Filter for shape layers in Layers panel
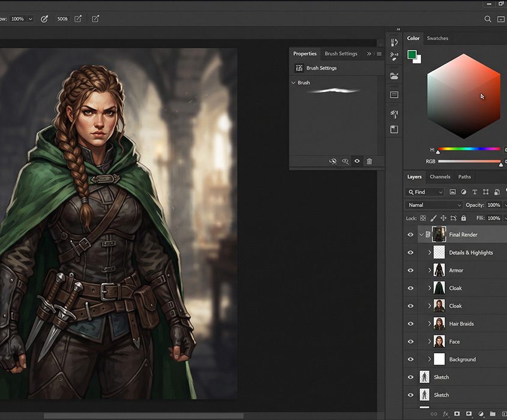The width and height of the screenshot is (507, 420). [x=485, y=192]
